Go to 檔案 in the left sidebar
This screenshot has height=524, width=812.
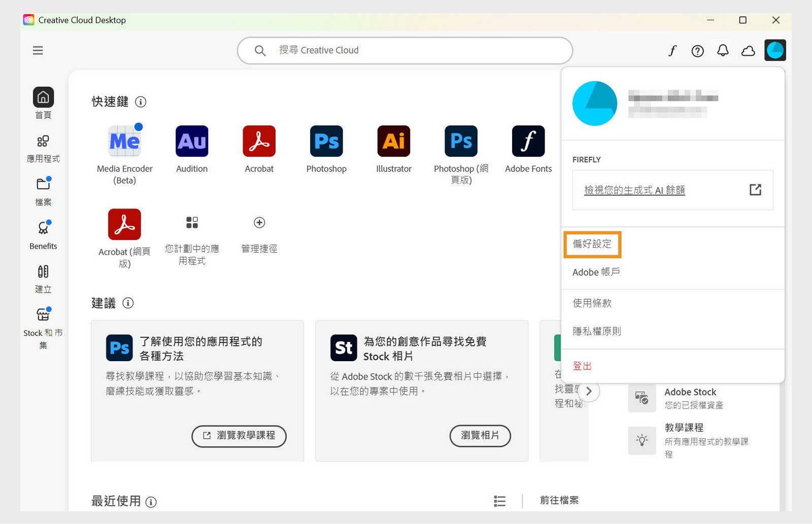pos(43,190)
